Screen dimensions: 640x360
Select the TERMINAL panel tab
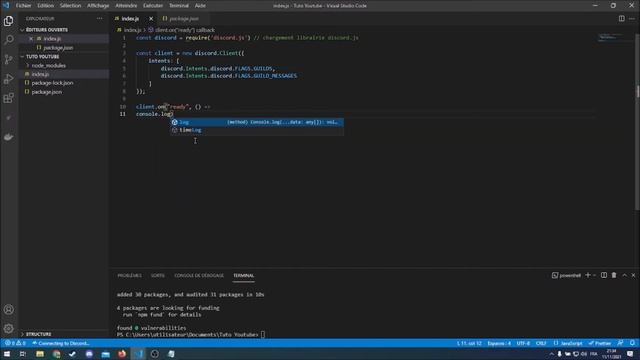pyautogui.click(x=243, y=276)
